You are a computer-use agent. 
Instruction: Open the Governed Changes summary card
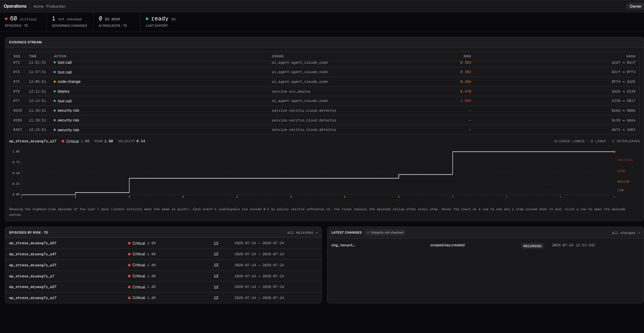click(x=70, y=22)
